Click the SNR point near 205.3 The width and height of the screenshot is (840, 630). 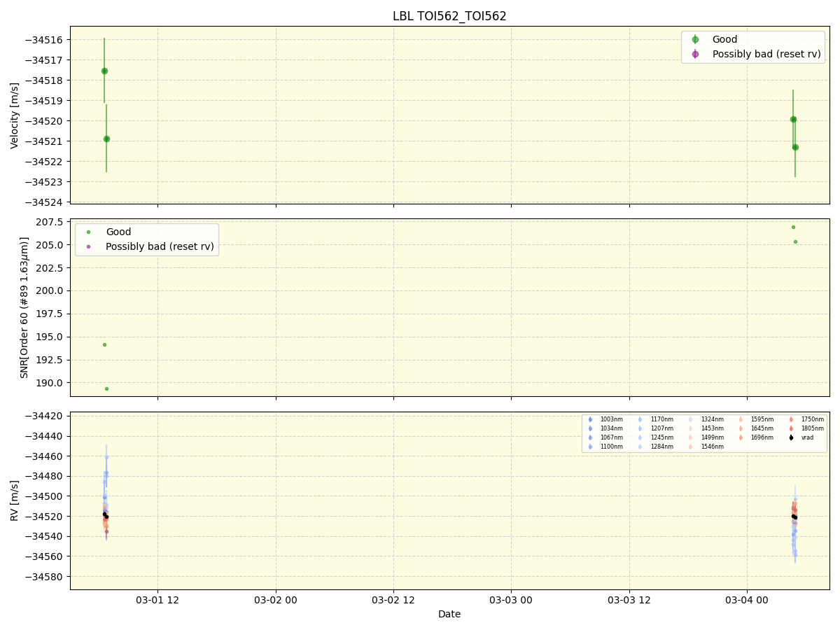pyautogui.click(x=795, y=241)
